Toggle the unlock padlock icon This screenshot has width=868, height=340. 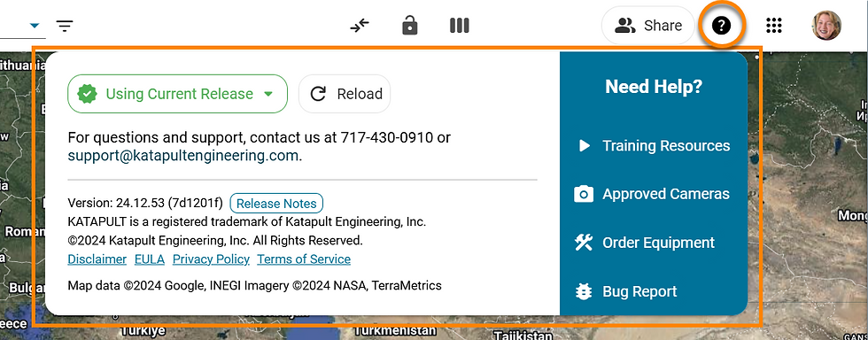tap(409, 26)
